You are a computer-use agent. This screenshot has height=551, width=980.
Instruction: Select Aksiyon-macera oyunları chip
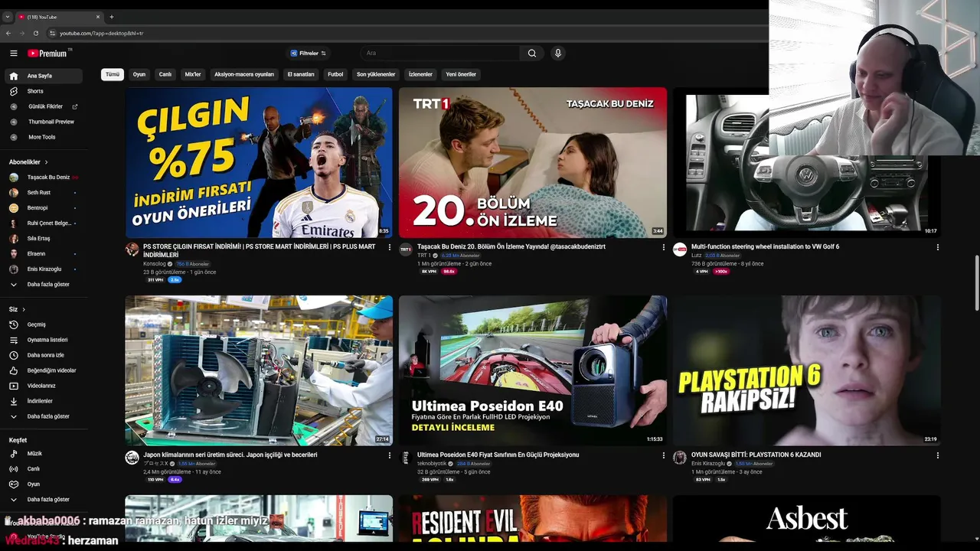pos(244,74)
